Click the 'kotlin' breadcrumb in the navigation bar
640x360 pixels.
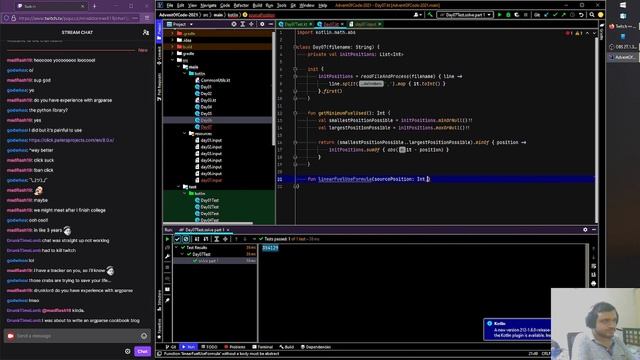click(233, 15)
